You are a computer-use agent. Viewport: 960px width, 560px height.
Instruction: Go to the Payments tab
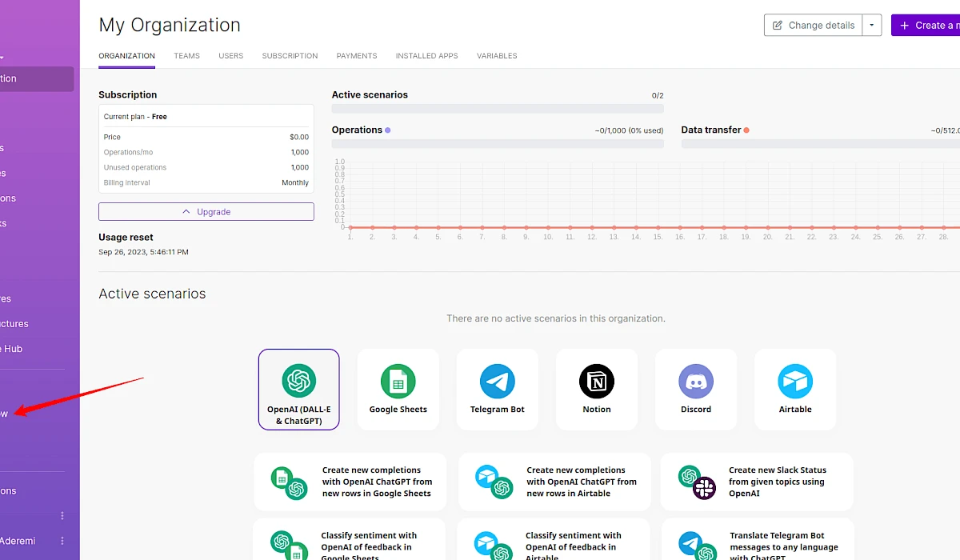click(x=357, y=56)
